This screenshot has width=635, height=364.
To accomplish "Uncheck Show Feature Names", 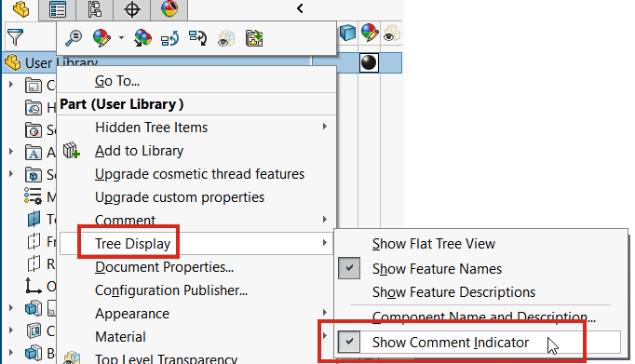I will (x=349, y=268).
